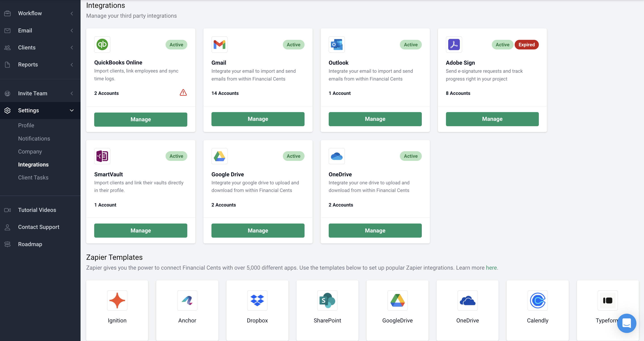Click the Email envelope sidebar icon
The height and width of the screenshot is (341, 644).
[8, 30]
